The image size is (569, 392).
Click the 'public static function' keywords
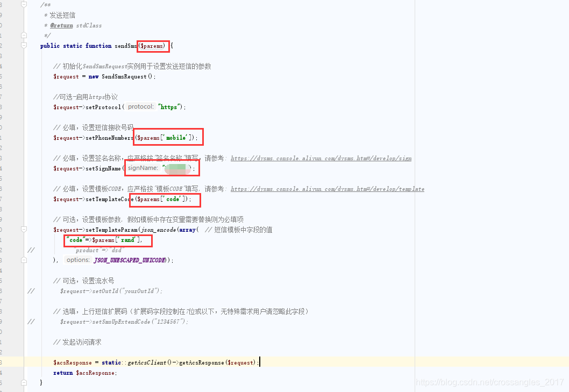(x=76, y=46)
